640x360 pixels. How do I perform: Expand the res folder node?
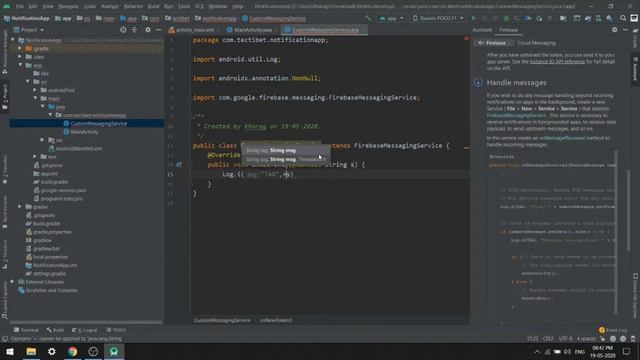(42, 140)
